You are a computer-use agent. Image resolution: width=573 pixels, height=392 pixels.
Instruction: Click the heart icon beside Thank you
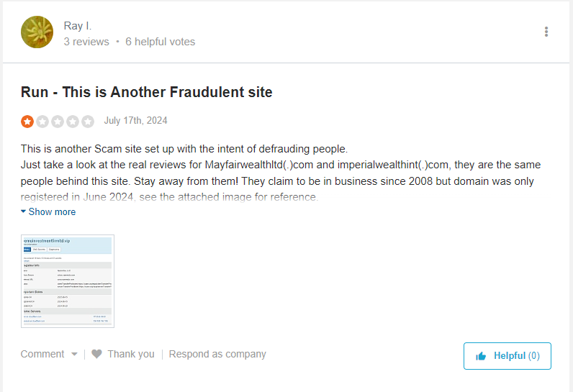(97, 354)
